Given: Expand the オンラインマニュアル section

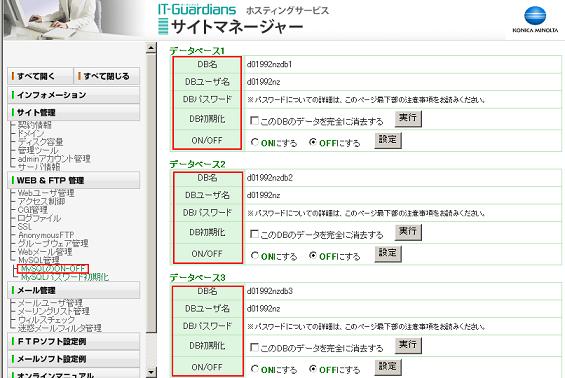Looking at the screenshot, I should (74, 374).
